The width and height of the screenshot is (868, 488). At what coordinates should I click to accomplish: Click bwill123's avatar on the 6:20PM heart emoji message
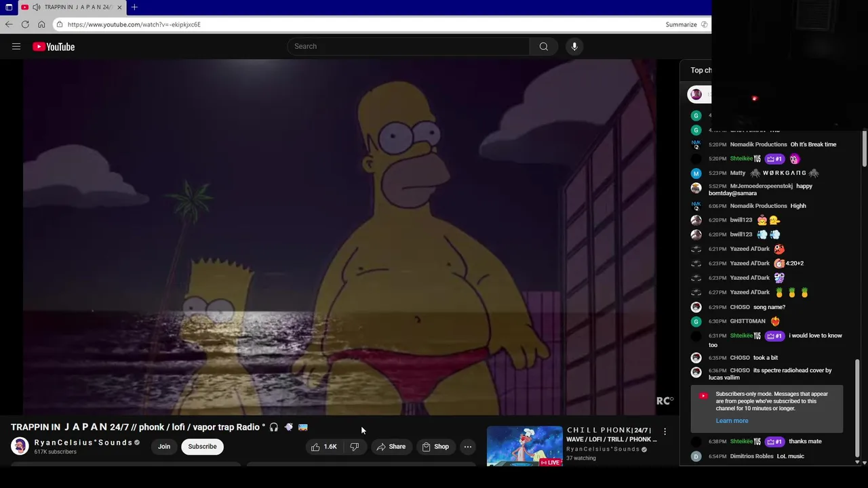pyautogui.click(x=696, y=220)
